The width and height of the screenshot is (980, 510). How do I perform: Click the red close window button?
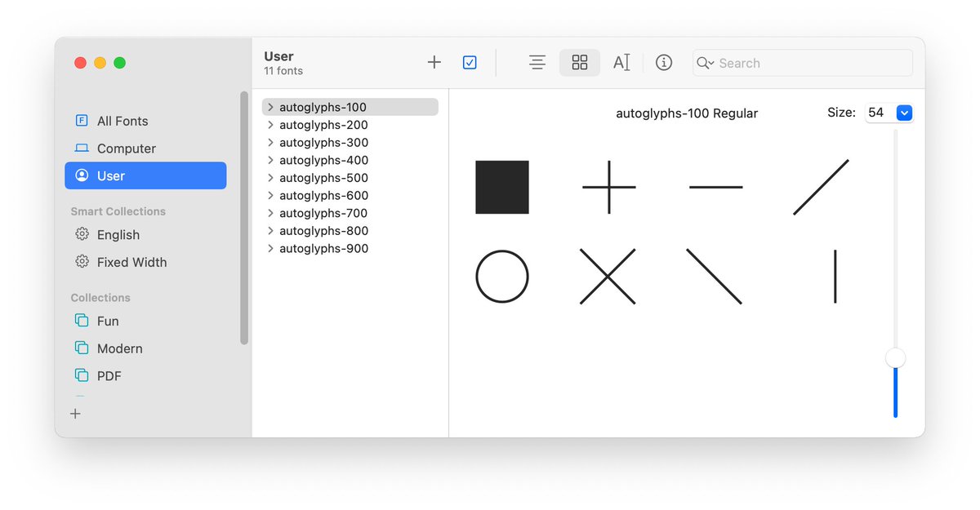click(80, 63)
